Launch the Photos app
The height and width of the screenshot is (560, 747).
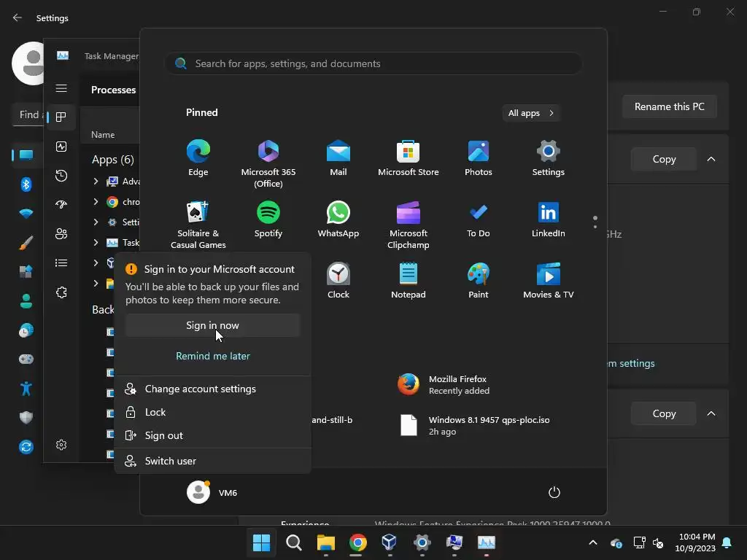pyautogui.click(x=479, y=158)
